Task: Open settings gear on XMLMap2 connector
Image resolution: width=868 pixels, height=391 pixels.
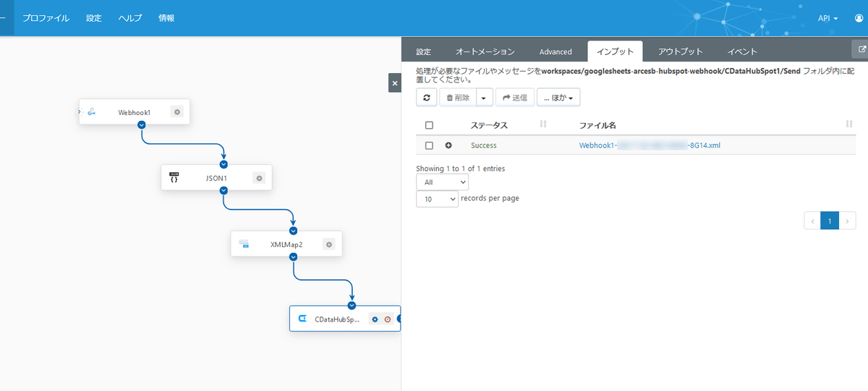Action: coord(329,244)
